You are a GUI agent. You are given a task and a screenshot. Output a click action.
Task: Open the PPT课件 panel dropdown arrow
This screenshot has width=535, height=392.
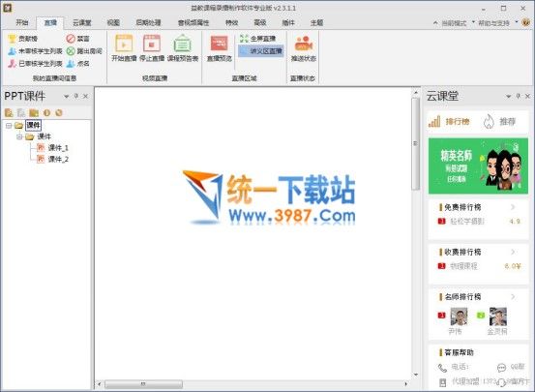66,97
